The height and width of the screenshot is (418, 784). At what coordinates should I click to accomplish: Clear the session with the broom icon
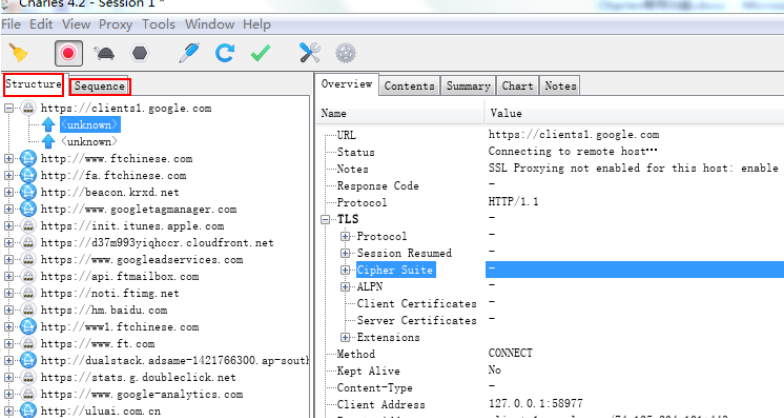[19, 53]
